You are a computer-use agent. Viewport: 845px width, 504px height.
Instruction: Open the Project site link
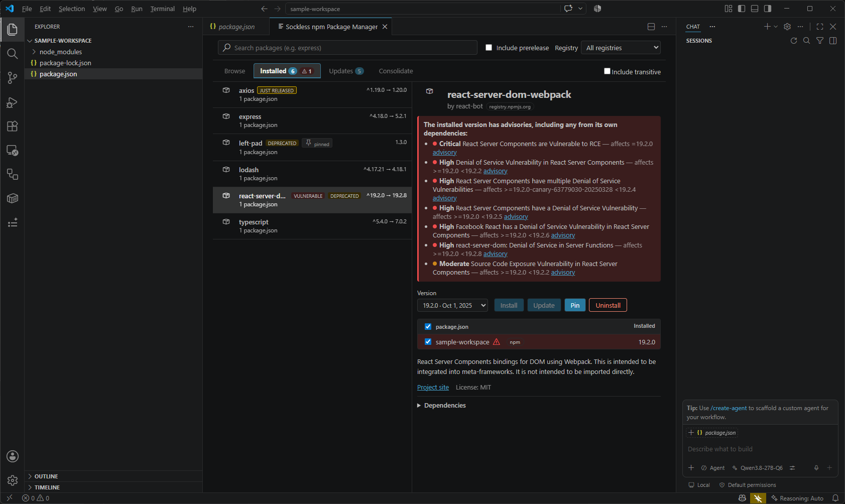point(433,387)
